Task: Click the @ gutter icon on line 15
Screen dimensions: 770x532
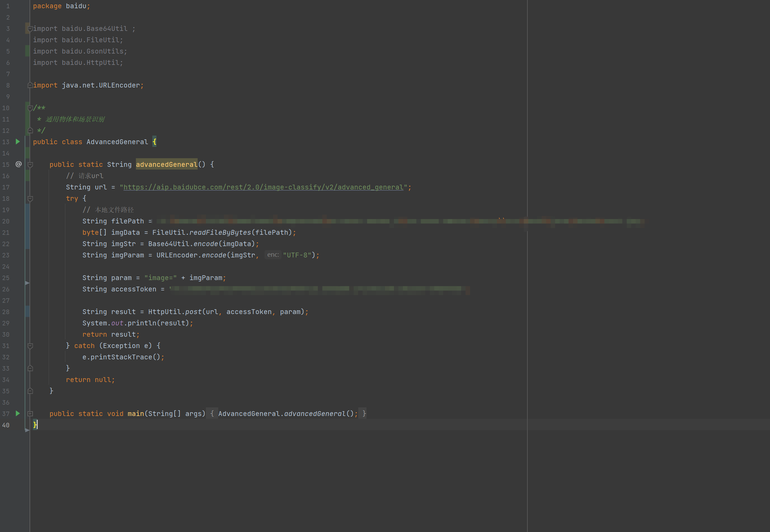Action: coord(19,164)
